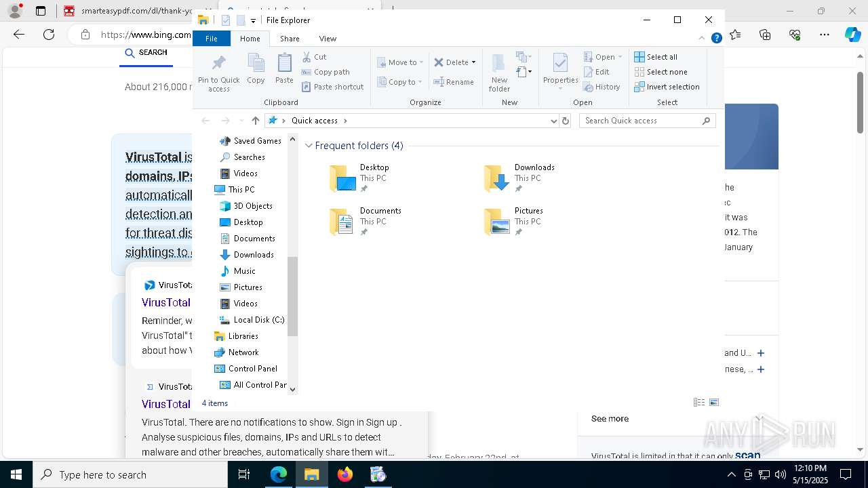
Task: Click the Paste ribbon icon
Action: click(x=284, y=69)
